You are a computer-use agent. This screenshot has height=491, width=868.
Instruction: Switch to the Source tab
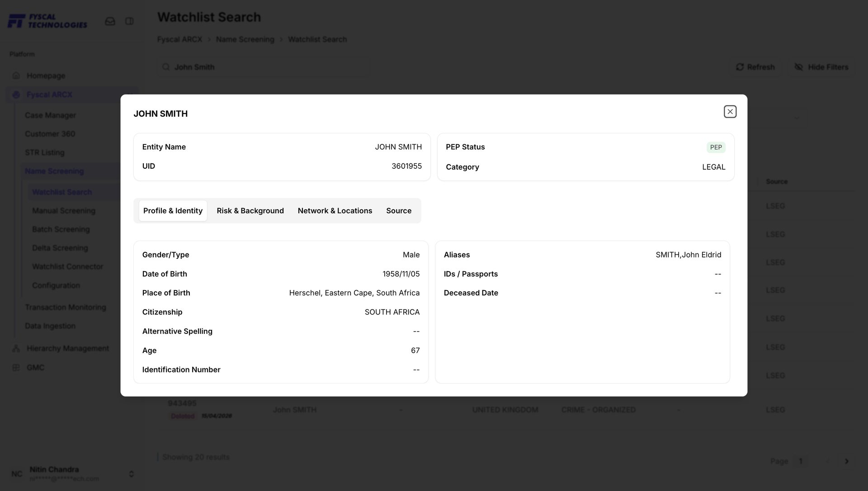pos(399,211)
